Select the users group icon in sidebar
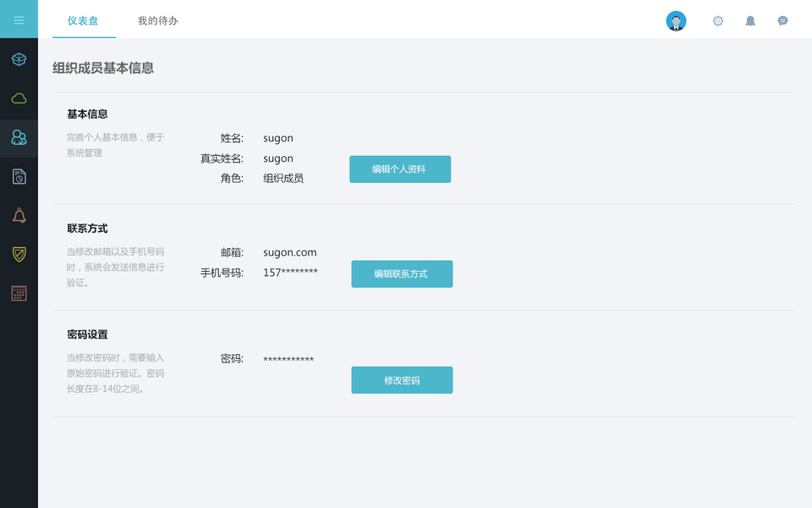 pos(19,137)
